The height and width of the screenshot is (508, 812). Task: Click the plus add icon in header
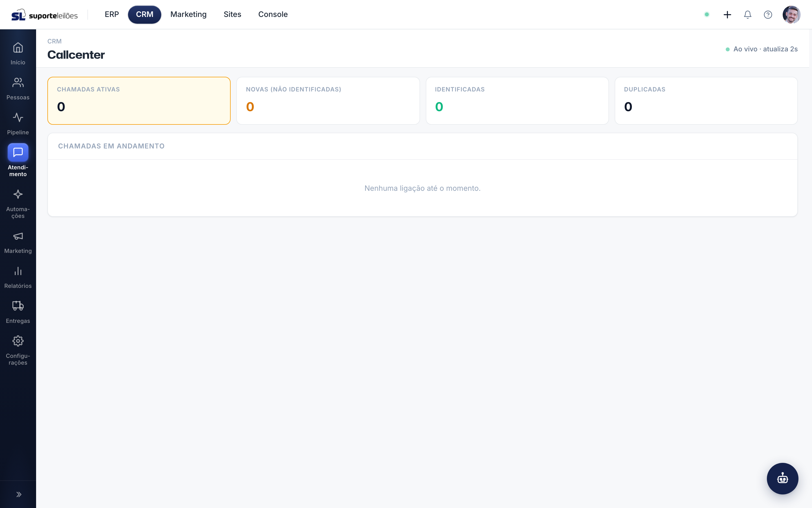click(727, 14)
